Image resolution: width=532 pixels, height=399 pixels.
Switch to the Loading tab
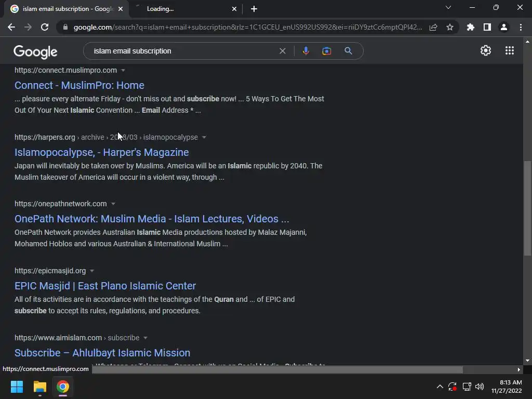(x=186, y=9)
